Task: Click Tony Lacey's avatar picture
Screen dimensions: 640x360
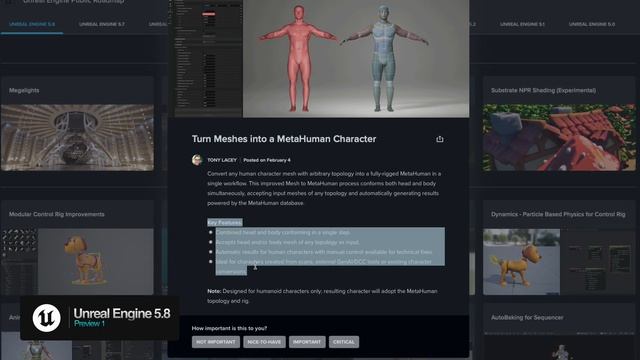Action: tap(197, 160)
